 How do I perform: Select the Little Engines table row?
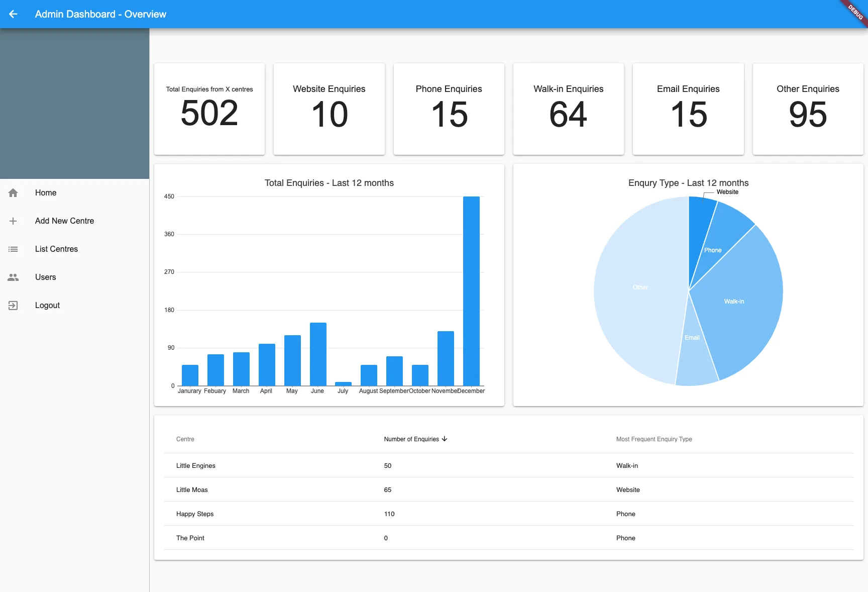coord(508,465)
